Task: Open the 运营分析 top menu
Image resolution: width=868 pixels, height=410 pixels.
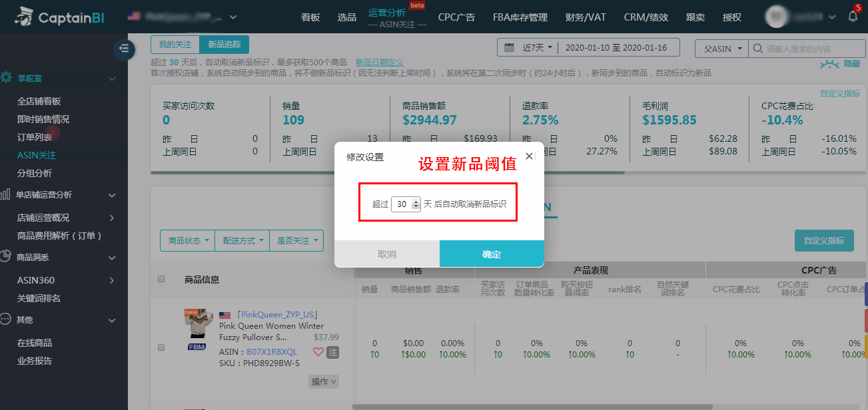Action: [x=386, y=13]
